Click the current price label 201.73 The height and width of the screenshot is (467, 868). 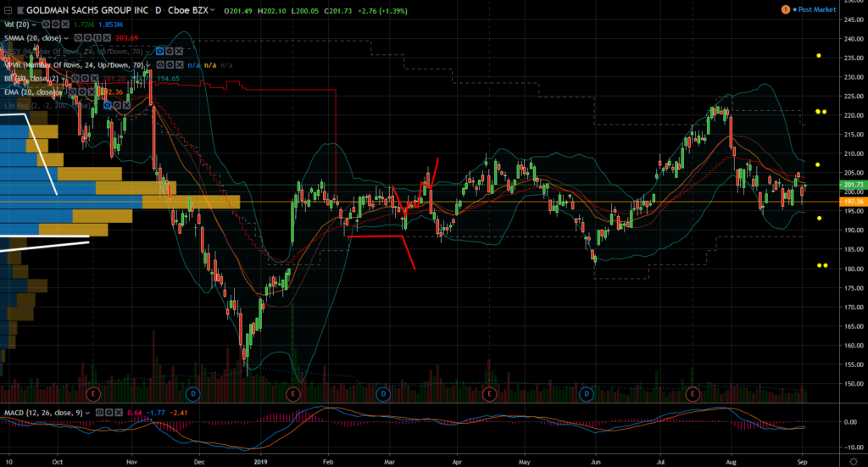854,185
